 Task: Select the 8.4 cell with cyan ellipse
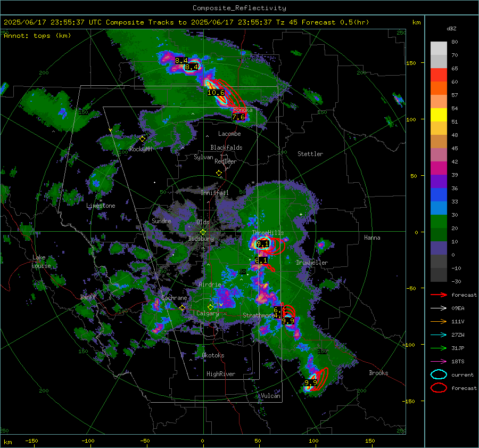tap(192, 67)
